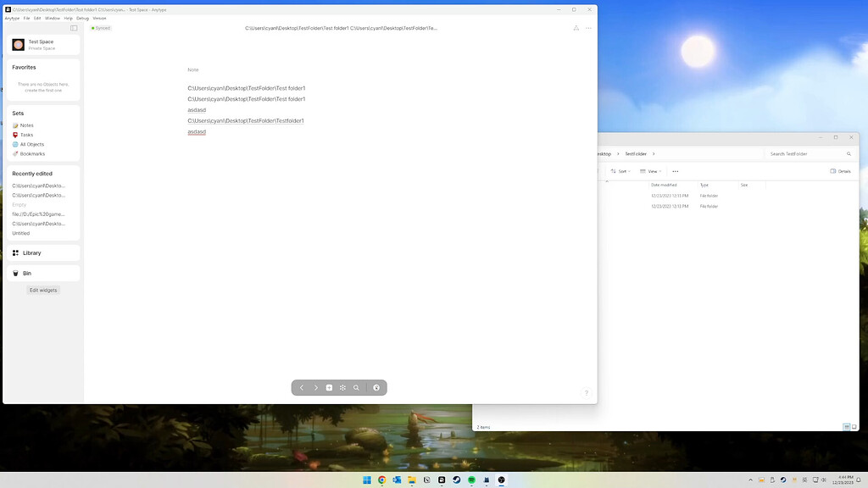The height and width of the screenshot is (488, 868).
Task: Open the graph view from the bottom toolbar
Action: click(x=342, y=387)
